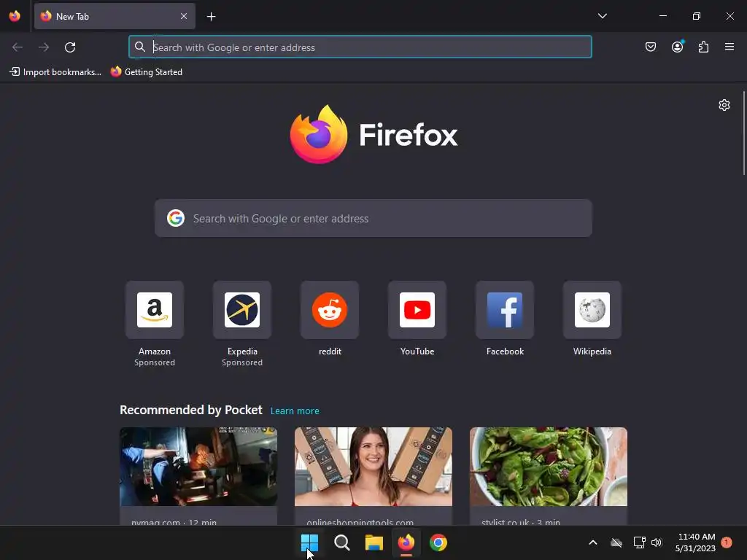
Task: Open the Save to Pocket button
Action: pos(650,47)
